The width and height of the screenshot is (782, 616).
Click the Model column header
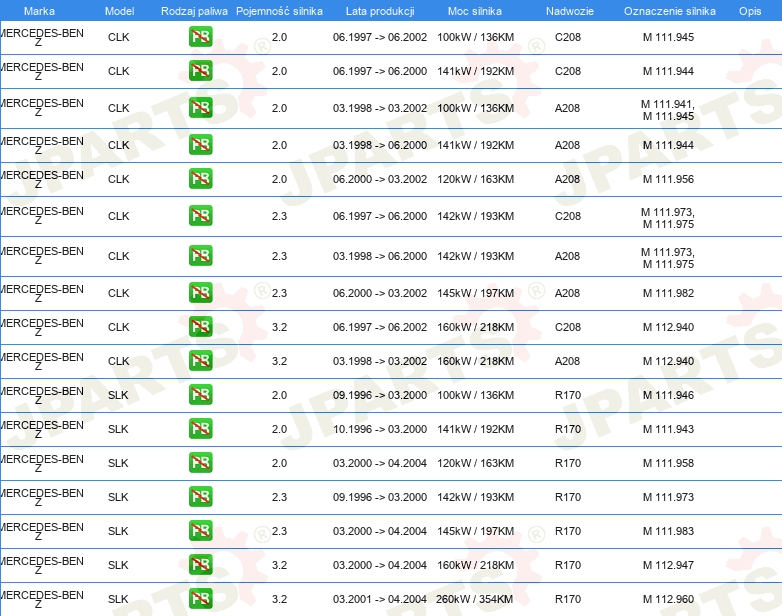coord(119,11)
